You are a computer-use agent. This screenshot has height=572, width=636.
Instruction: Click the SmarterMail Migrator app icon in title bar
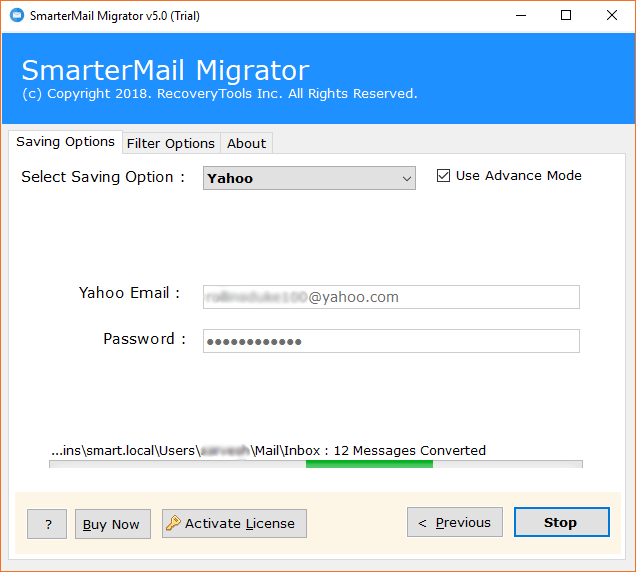17,15
